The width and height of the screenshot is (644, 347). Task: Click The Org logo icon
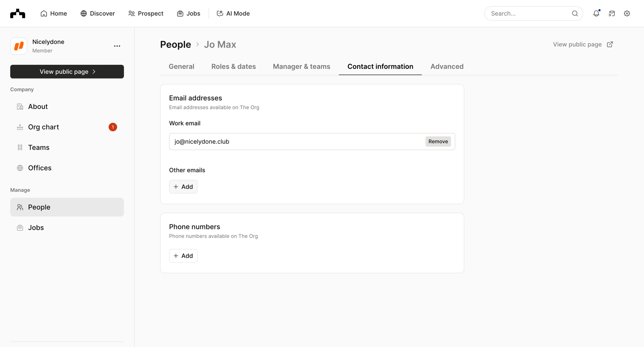click(17, 14)
